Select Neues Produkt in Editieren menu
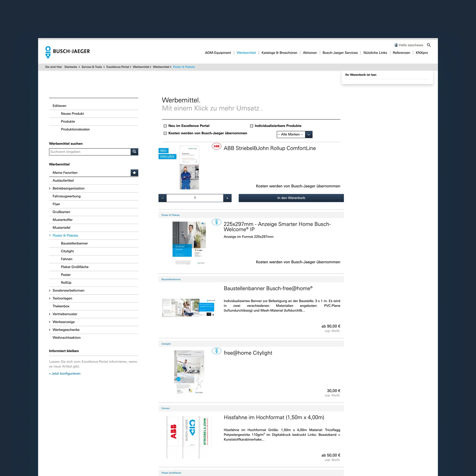The image size is (476, 476). (x=72, y=114)
